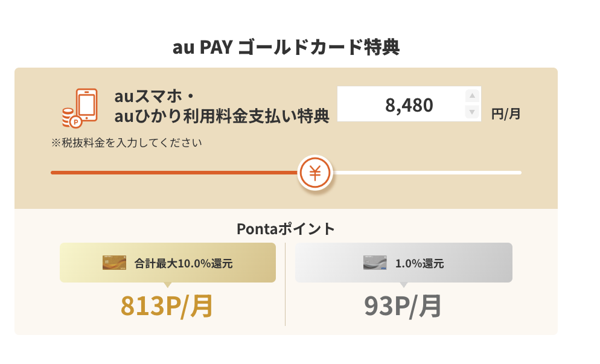Click the gold card thumbnail image
The width and height of the screenshot is (600, 364).
pyautogui.click(x=114, y=263)
